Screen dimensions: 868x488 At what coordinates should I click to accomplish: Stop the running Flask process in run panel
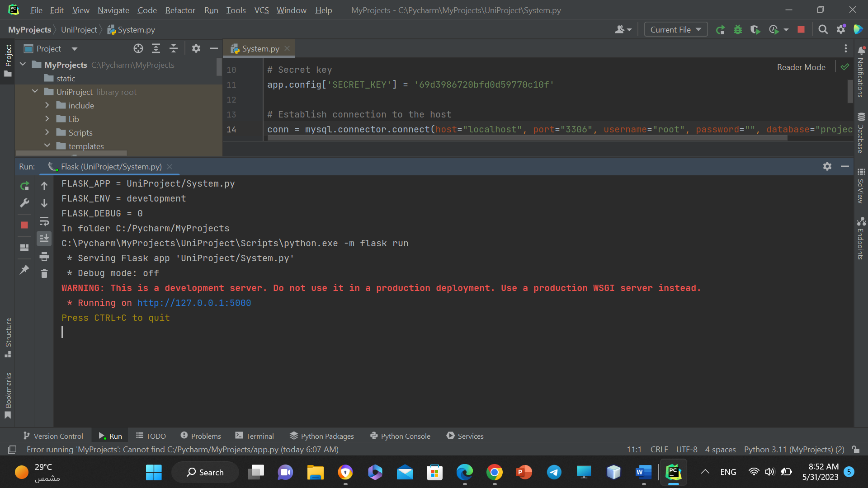tap(24, 225)
